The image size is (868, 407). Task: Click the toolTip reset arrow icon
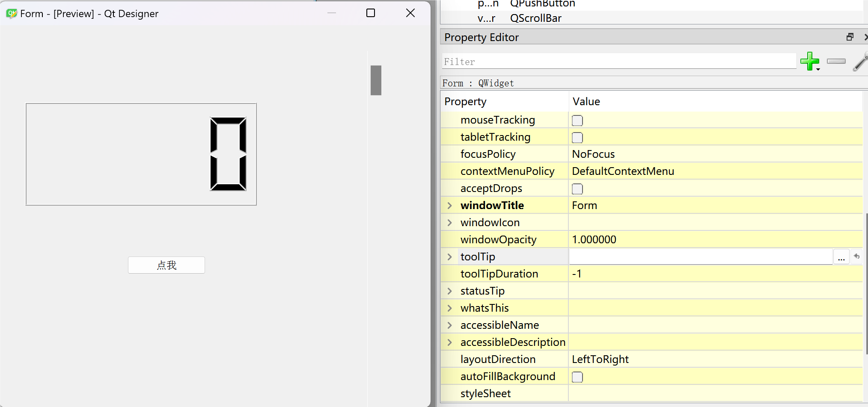[857, 257]
